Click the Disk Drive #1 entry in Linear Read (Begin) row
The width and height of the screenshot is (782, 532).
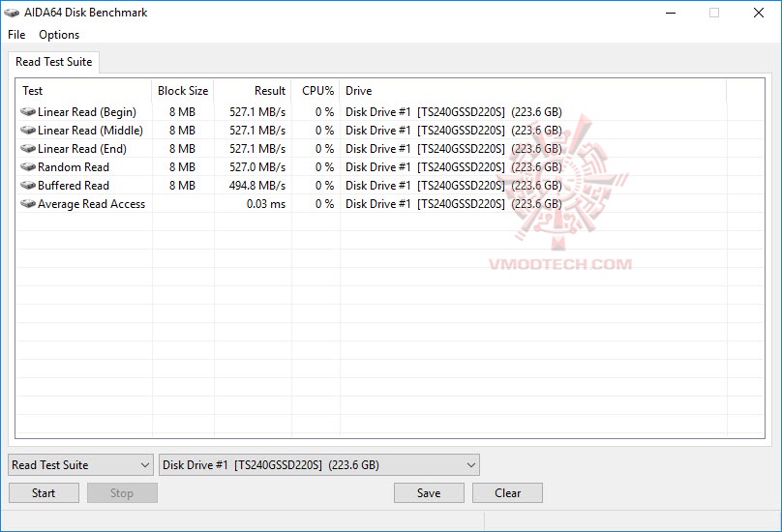pos(453,112)
